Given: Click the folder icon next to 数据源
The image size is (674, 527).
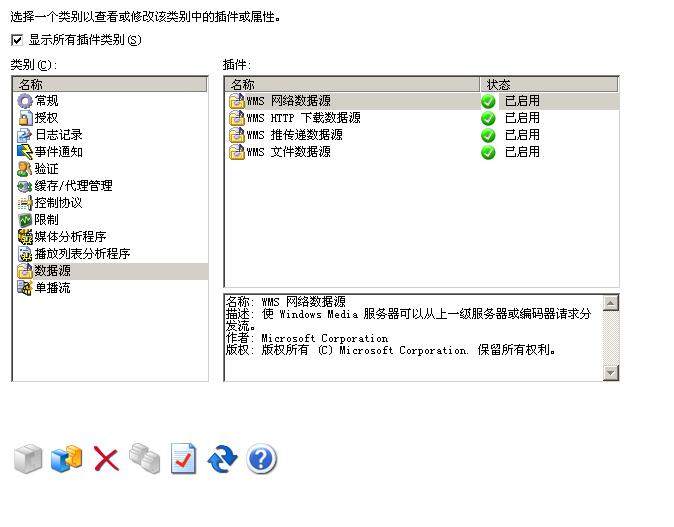Looking at the screenshot, I should (25, 271).
